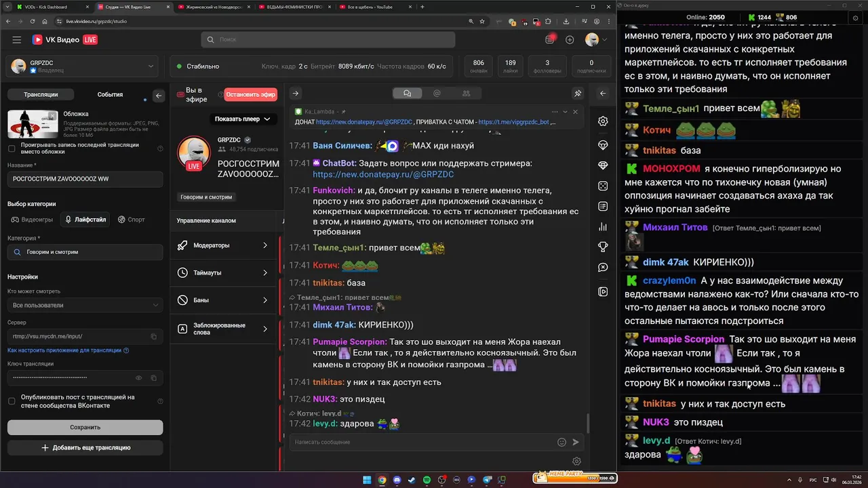Enable play last broadcast recording checkbox
The height and width of the screenshot is (488, 868).
[x=12, y=148]
